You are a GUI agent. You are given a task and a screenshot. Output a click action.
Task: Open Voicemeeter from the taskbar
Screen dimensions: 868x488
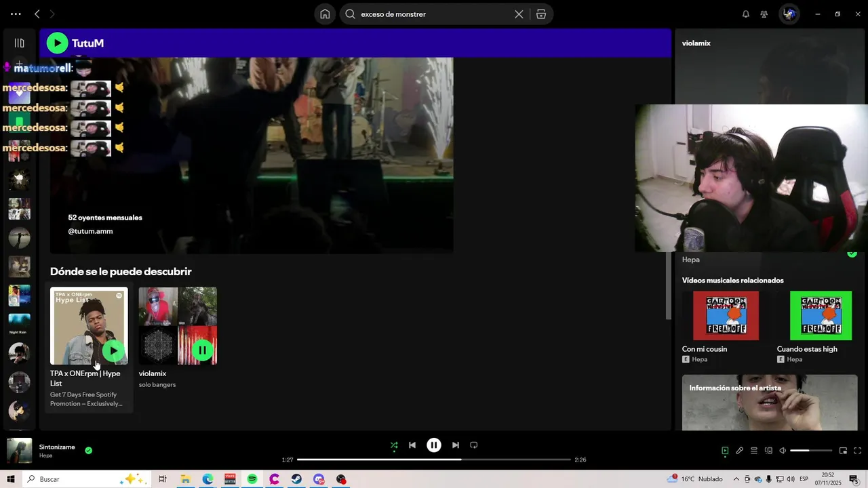tap(230, 479)
